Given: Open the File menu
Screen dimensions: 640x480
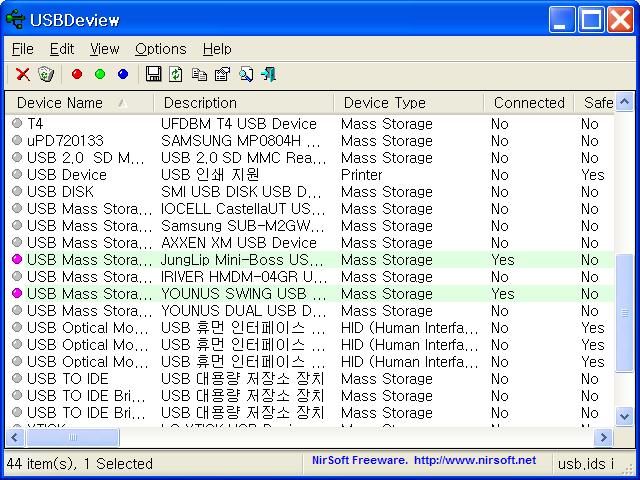Looking at the screenshot, I should point(22,48).
